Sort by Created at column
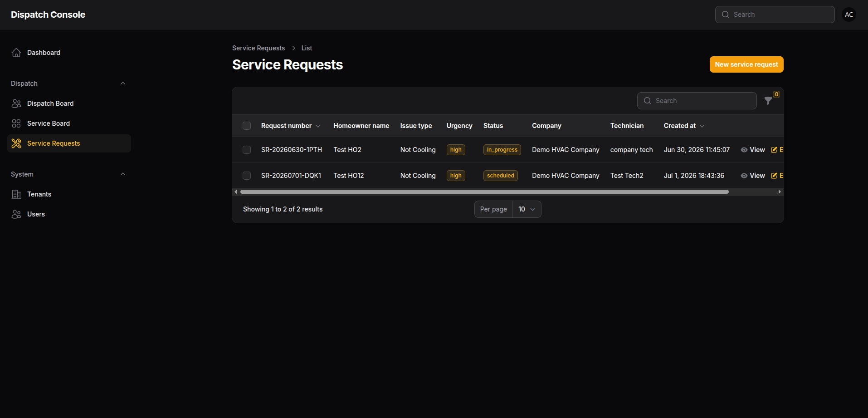The height and width of the screenshot is (418, 868). click(x=684, y=126)
